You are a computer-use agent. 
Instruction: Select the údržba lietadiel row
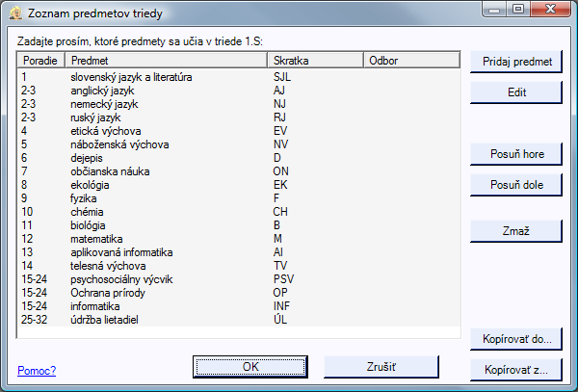(239, 320)
